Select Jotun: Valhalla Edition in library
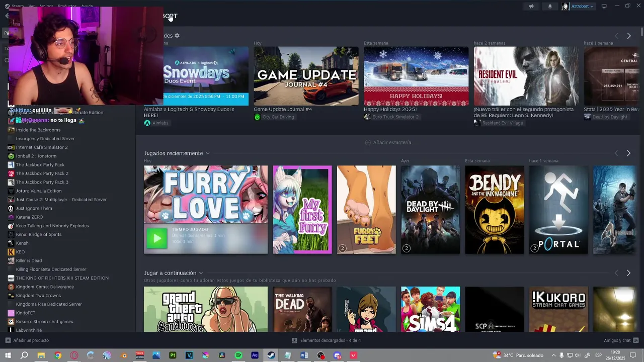Viewport: 644px width, 362px height. pos(38,191)
